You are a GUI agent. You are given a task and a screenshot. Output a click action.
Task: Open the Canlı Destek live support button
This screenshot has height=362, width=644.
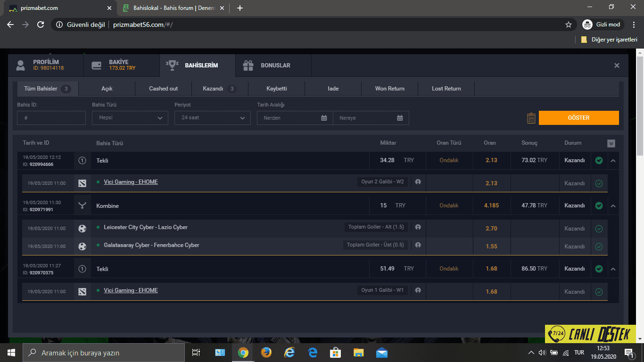click(x=590, y=334)
